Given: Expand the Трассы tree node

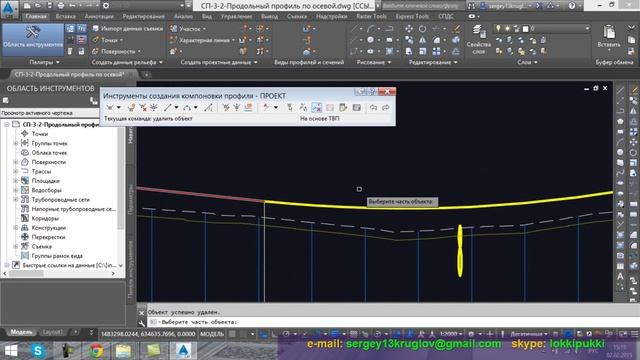Looking at the screenshot, I should pos(16,171).
